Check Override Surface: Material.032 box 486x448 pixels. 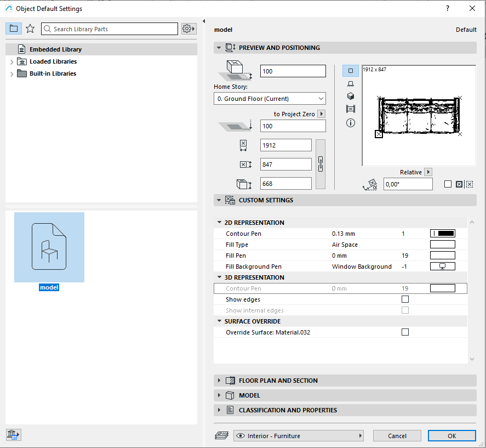tap(405, 332)
